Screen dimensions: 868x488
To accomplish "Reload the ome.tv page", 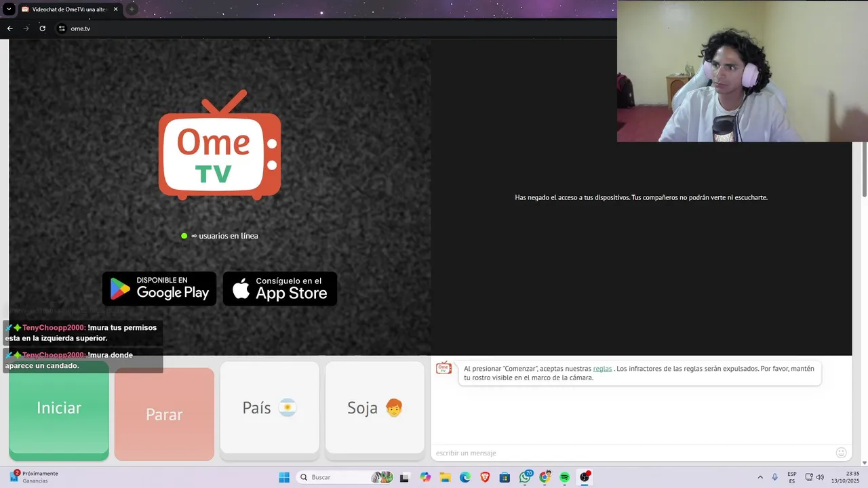I will tap(42, 28).
